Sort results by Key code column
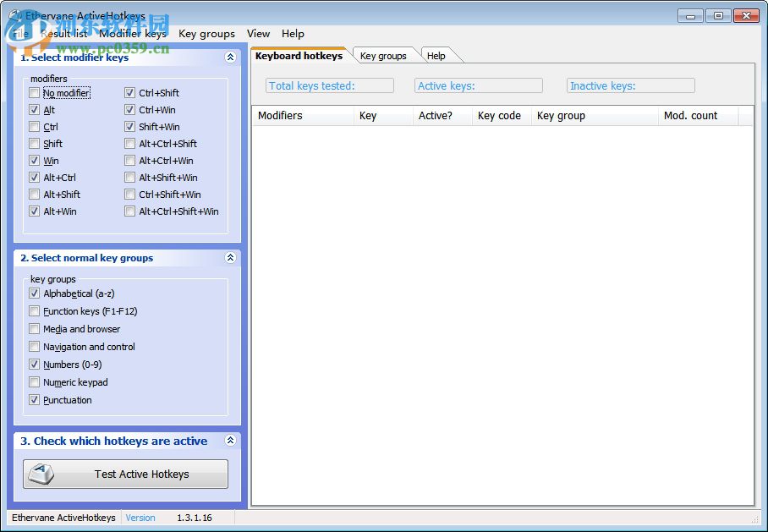The width and height of the screenshot is (768, 532). (500, 116)
